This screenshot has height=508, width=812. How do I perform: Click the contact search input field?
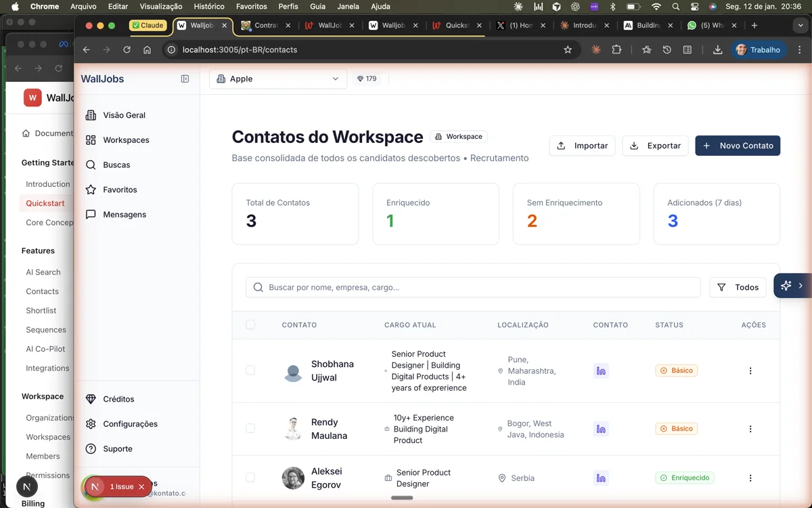coord(472,287)
